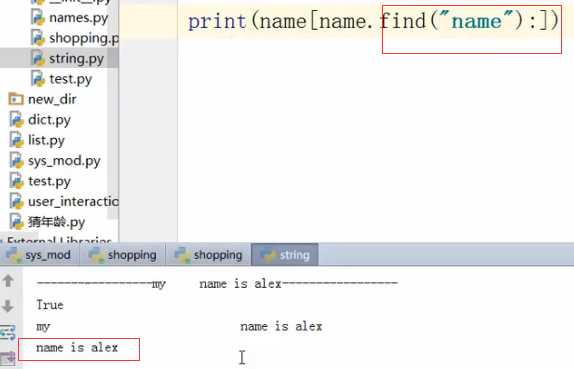Select the new_dir folder
This screenshot has height=369, width=574.
[x=52, y=99]
